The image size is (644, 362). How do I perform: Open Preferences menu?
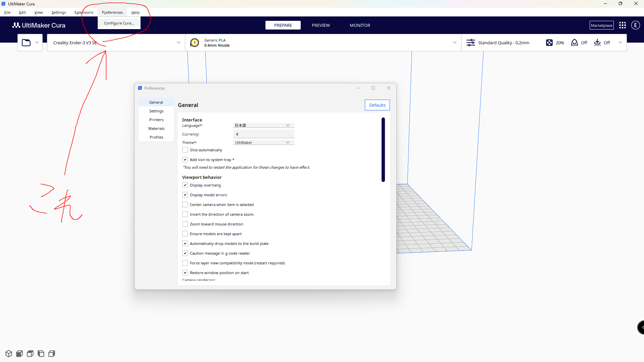112,12
